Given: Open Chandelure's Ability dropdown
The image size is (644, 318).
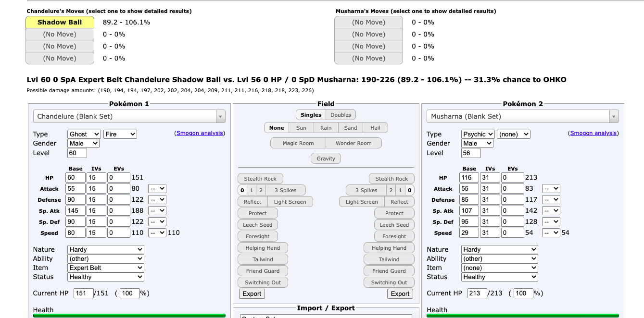Looking at the screenshot, I should 106,259.
